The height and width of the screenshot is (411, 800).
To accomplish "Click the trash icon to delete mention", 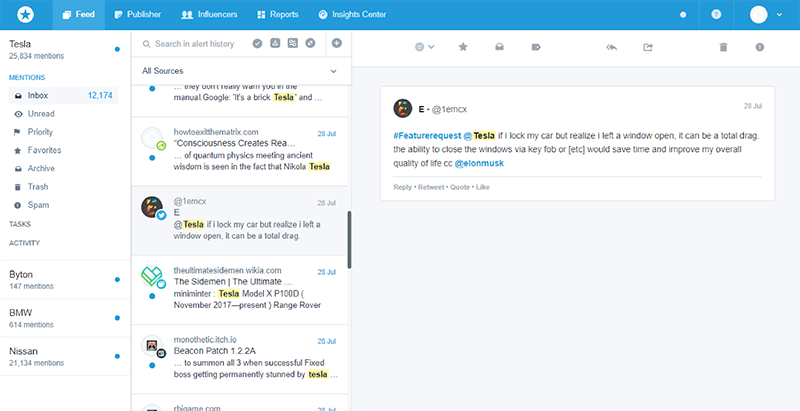I will (723, 47).
